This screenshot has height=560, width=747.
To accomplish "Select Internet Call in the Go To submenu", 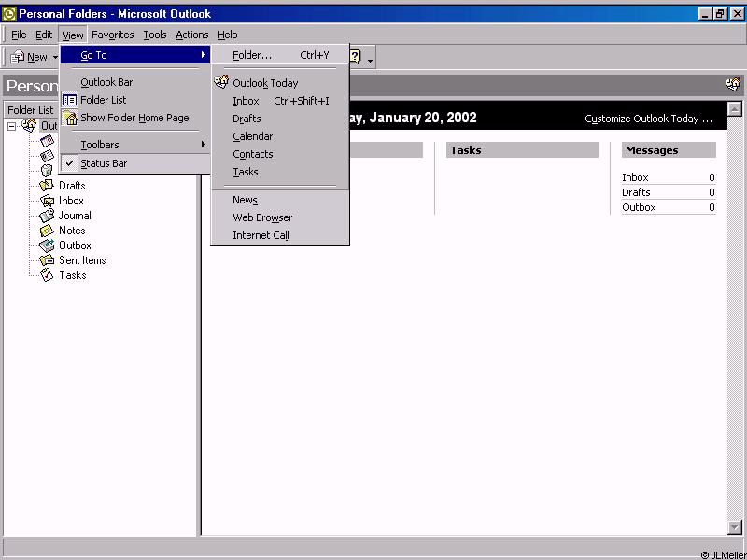I will (280, 235).
